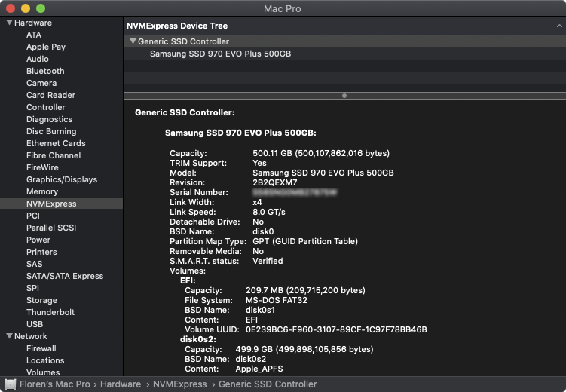Click NVMExpress in the bottom path bar

[x=180, y=384]
